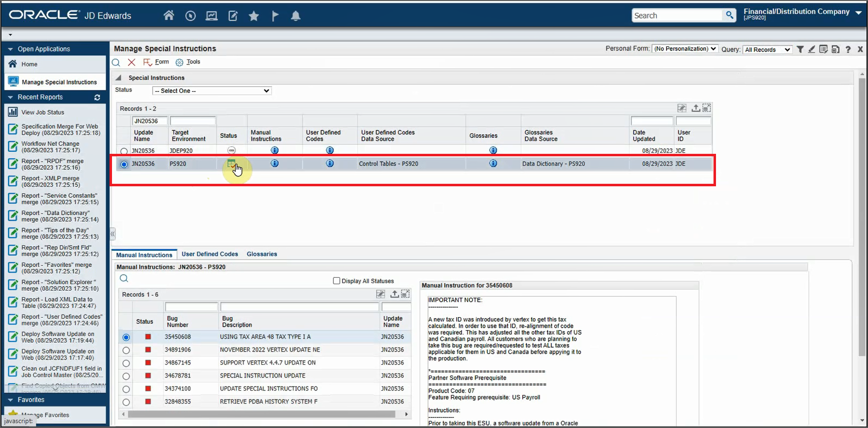Image resolution: width=868 pixels, height=428 pixels.
Task: Click the compose/edit icon in top bar
Action: tap(233, 16)
